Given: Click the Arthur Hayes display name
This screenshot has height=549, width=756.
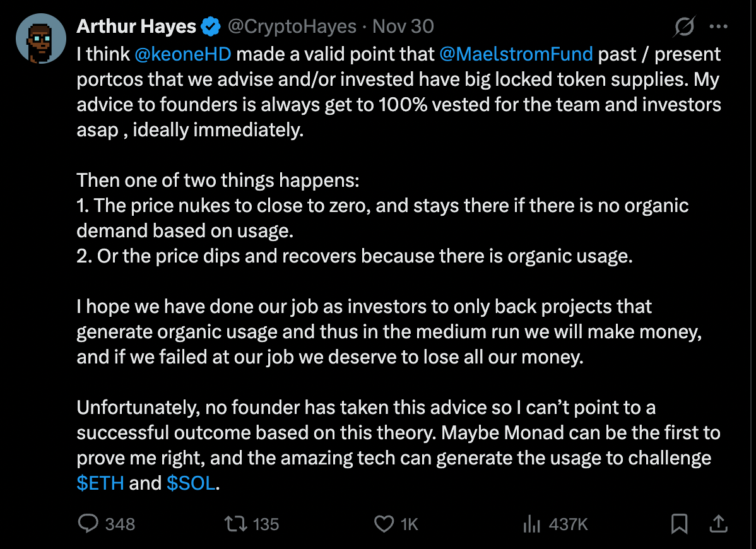Looking at the screenshot, I should point(136,27).
